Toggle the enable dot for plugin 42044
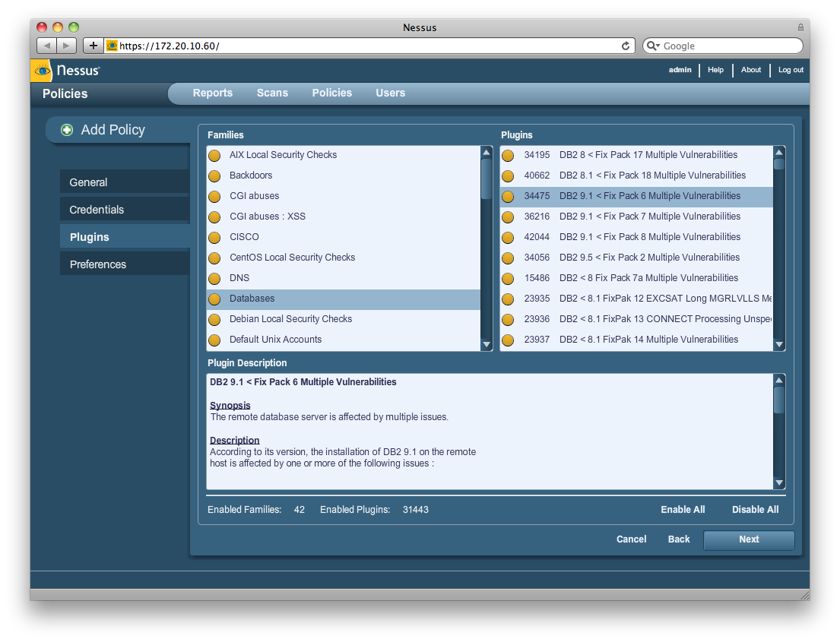The height and width of the screenshot is (642, 840). click(508, 237)
